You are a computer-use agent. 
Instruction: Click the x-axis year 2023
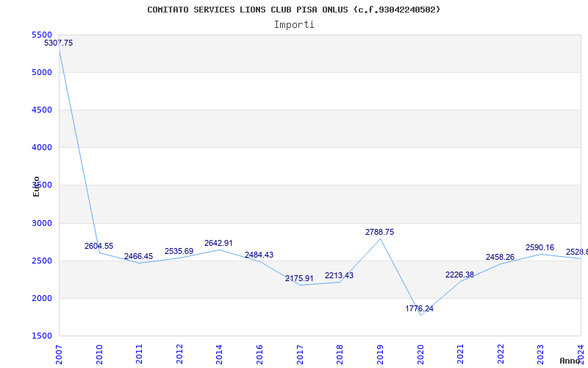540,354
